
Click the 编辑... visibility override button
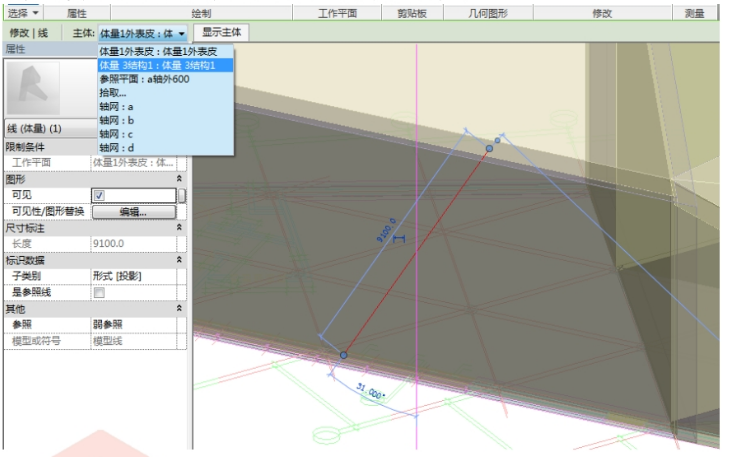pos(134,212)
